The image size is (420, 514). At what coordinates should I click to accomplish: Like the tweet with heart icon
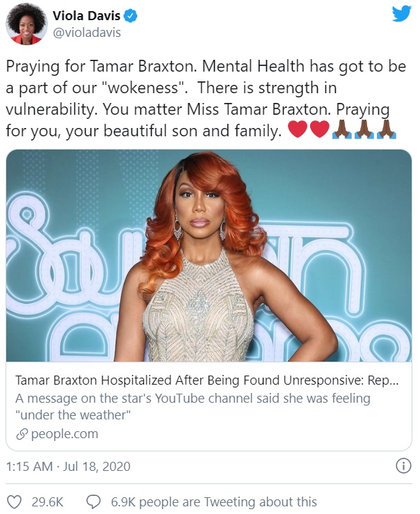15,502
